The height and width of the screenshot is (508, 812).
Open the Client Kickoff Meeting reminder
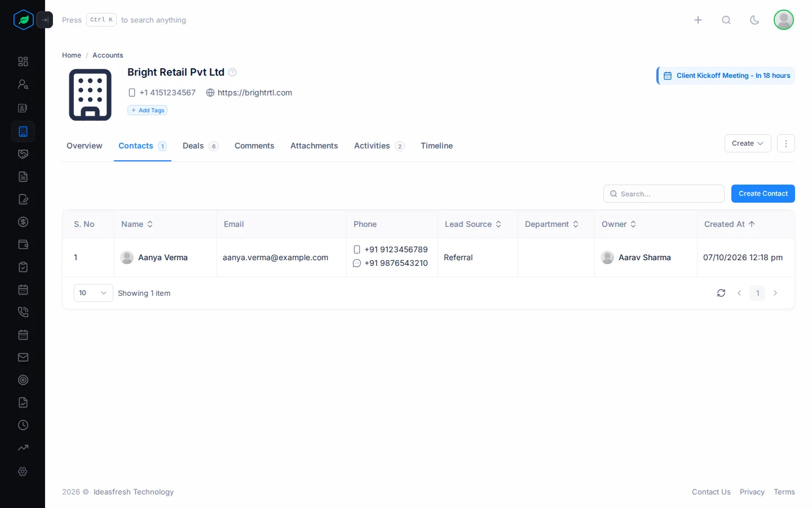(726, 76)
